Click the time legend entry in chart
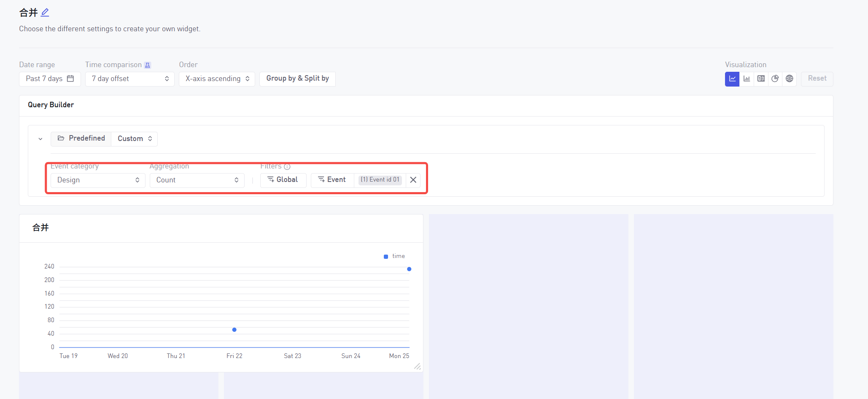 pyautogui.click(x=394, y=256)
